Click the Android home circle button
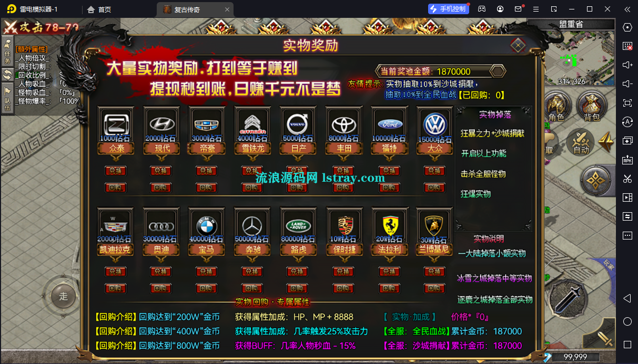Screen dimensions: 638x364 click(627, 321)
